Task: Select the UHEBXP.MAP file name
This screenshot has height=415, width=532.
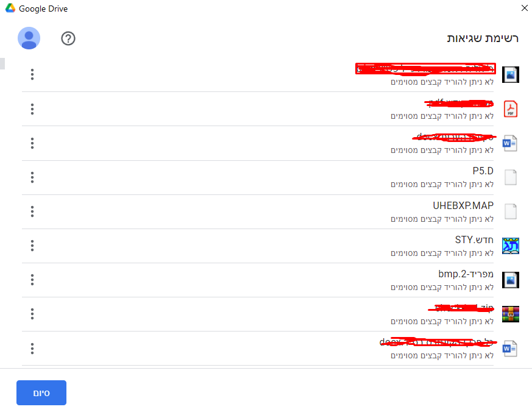Action: (463, 205)
